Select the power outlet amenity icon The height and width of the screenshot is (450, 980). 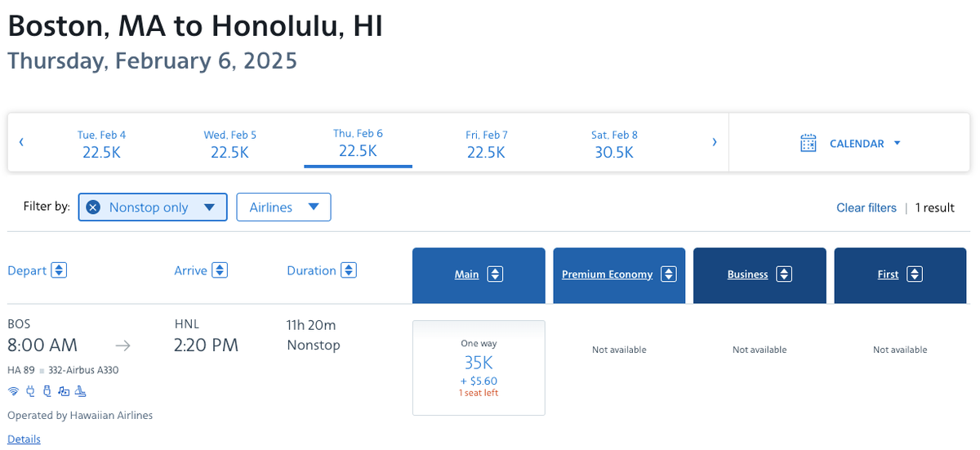click(x=30, y=391)
